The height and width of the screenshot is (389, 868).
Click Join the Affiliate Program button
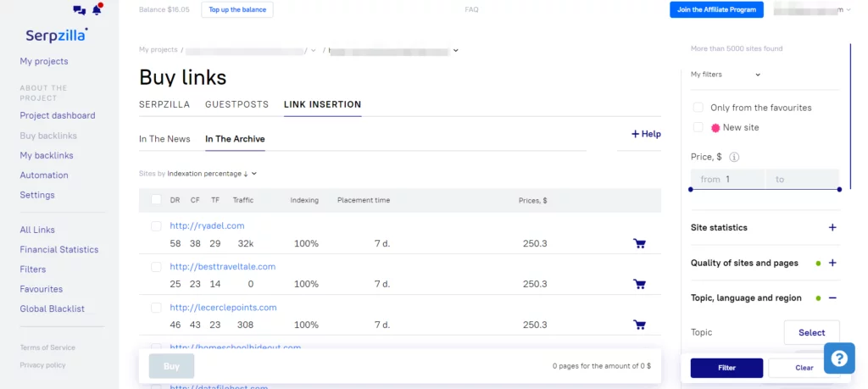(x=716, y=9)
